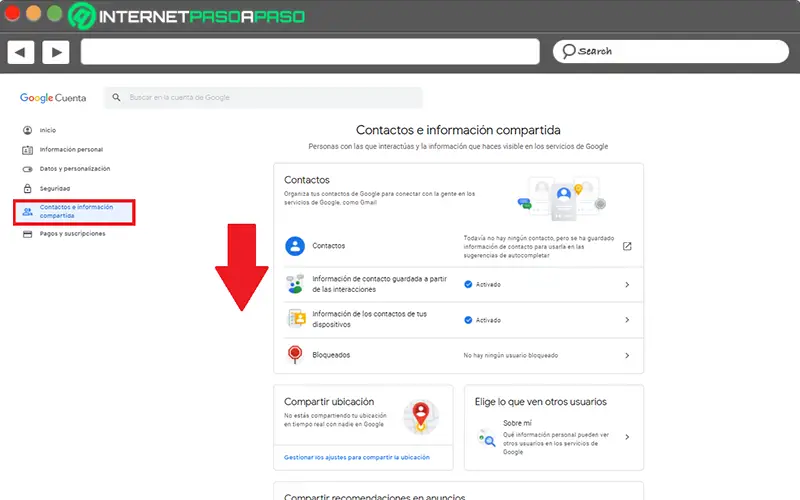Open Contactos e información compartida menu item
The height and width of the screenshot is (500, 800).
[x=75, y=211]
